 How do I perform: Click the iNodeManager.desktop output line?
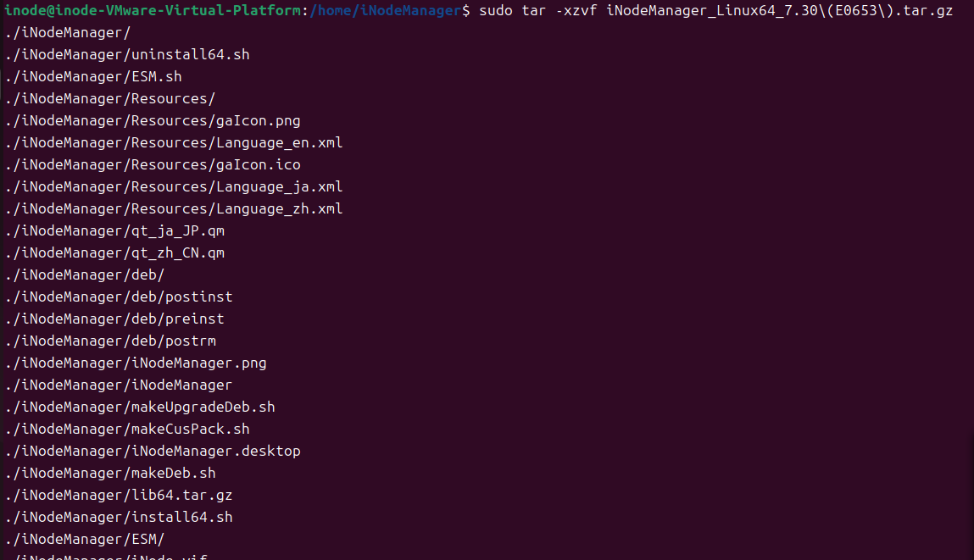[153, 451]
